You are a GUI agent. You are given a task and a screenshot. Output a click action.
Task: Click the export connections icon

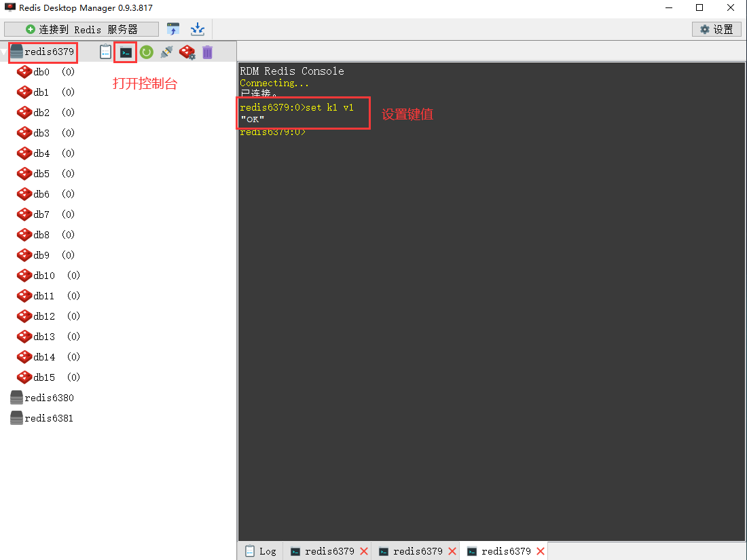[x=197, y=29]
